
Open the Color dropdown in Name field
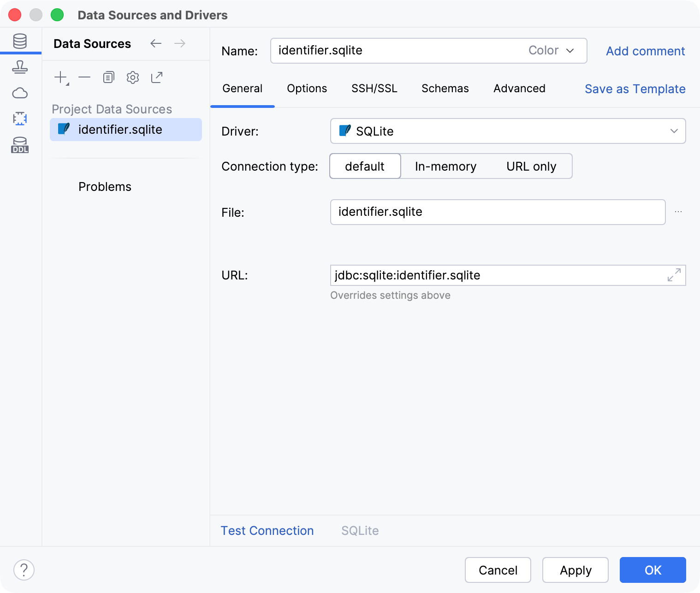coord(552,50)
